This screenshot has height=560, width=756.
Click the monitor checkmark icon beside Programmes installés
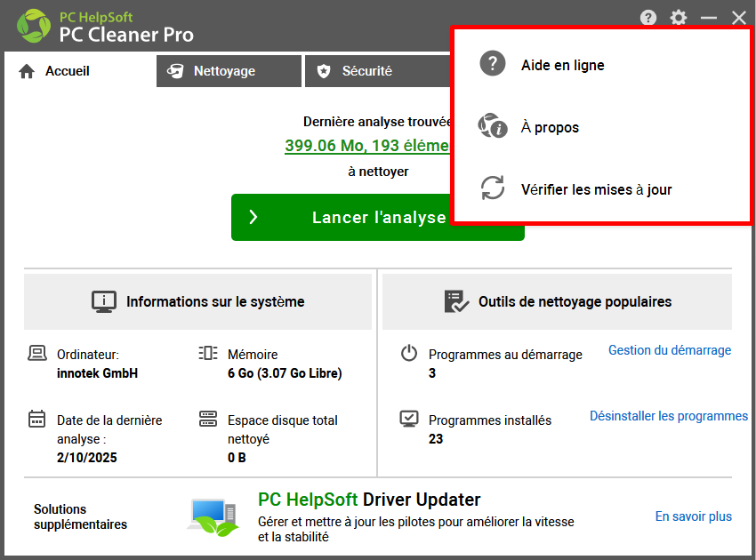[409, 419]
